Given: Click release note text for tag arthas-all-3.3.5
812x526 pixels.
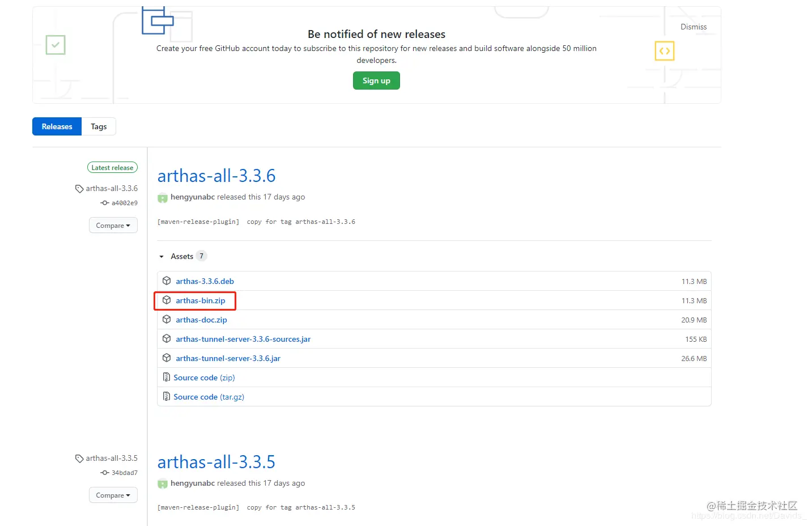Looking at the screenshot, I should coord(256,507).
